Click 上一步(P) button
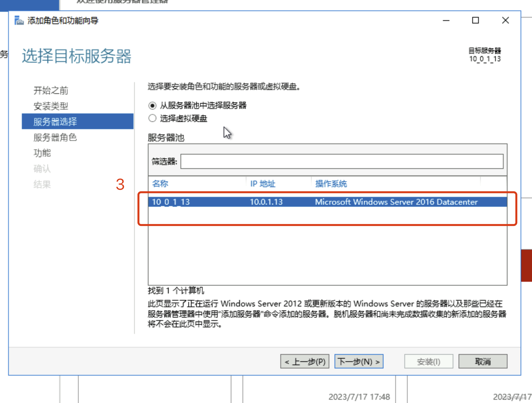Image resolution: width=532 pixels, height=403 pixels. click(305, 361)
